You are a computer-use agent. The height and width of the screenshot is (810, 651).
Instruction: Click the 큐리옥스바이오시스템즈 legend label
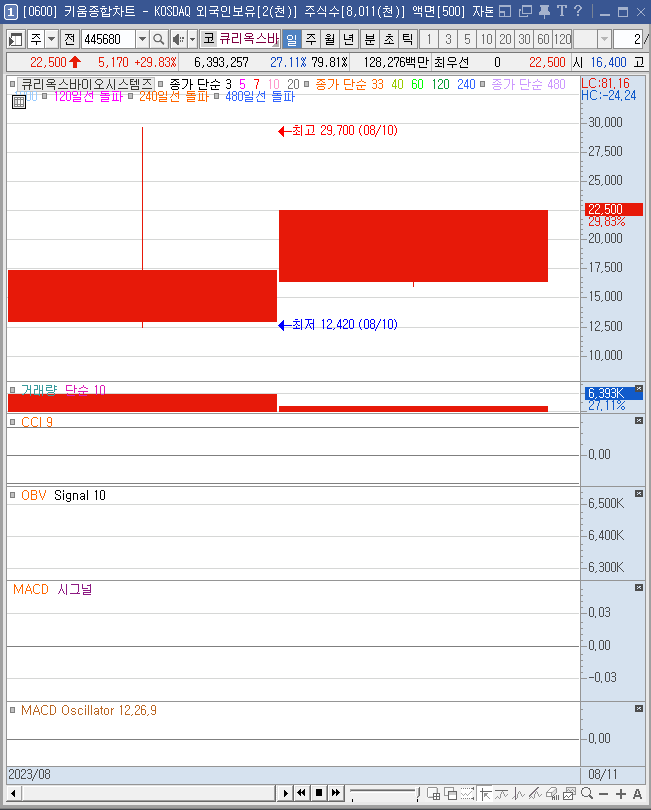[86, 84]
